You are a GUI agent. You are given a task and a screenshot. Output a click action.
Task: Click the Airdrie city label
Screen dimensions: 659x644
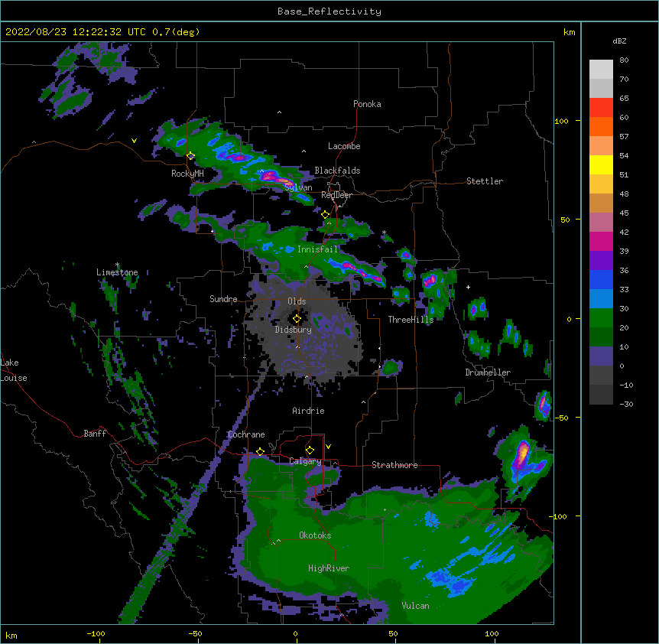[309, 411]
